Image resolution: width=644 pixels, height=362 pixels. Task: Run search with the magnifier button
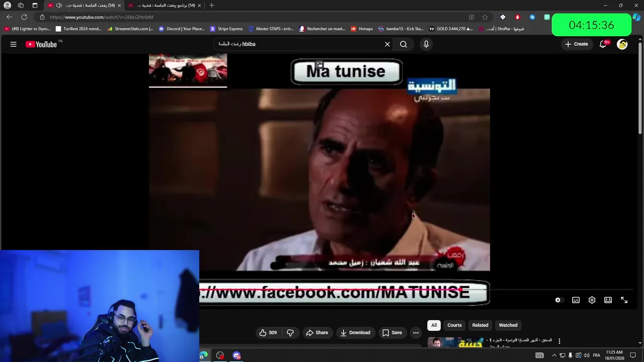click(x=404, y=44)
